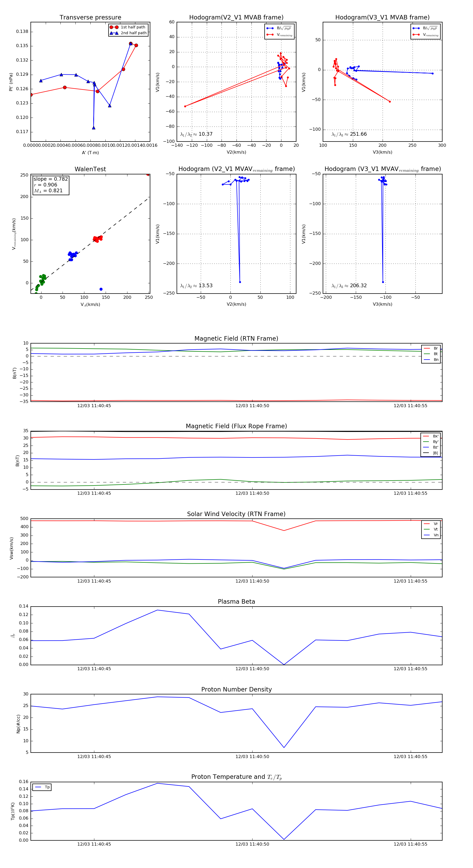Click the 'Np(#/cc)' axis label

point(18,723)
